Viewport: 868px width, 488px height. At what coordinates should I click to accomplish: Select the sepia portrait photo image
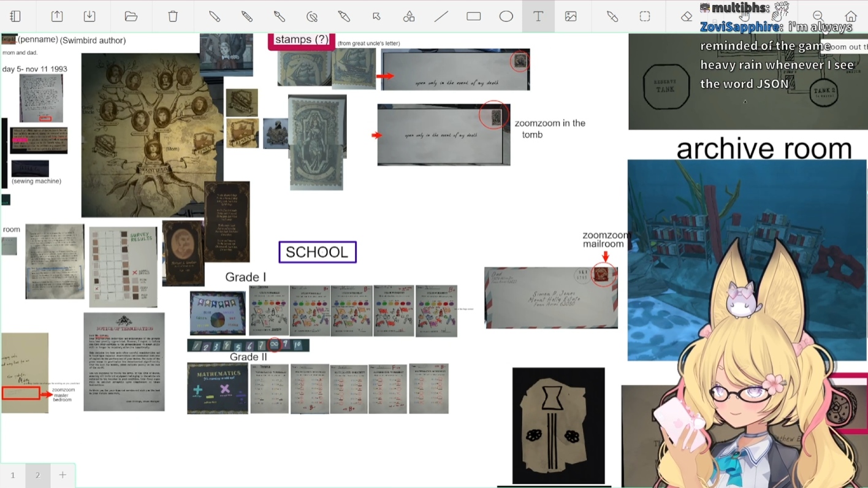coord(183,253)
